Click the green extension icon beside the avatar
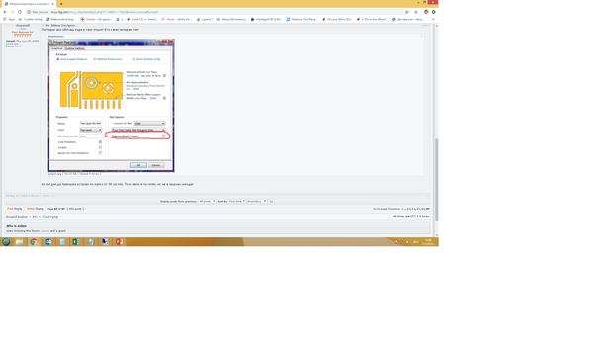The width and height of the screenshot is (594, 364). pos(433,12)
